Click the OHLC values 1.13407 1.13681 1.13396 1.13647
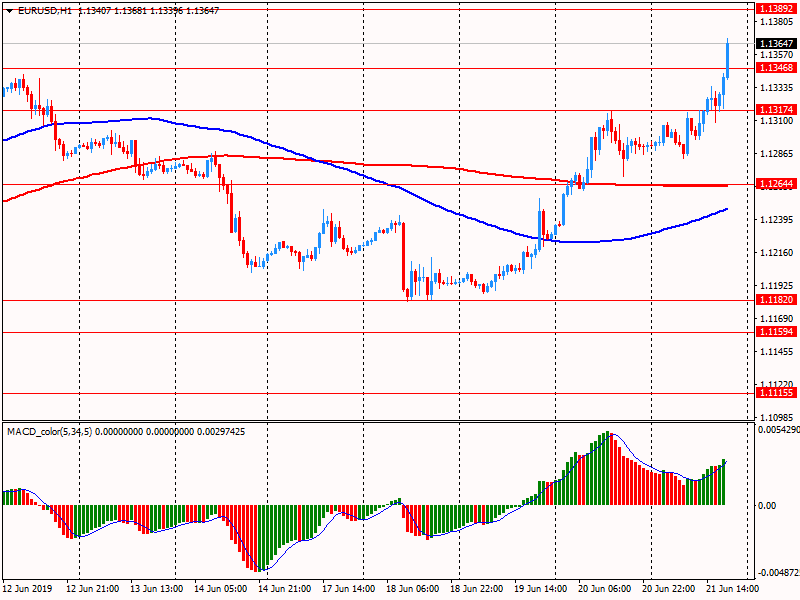The width and height of the screenshot is (800, 600). point(148,11)
